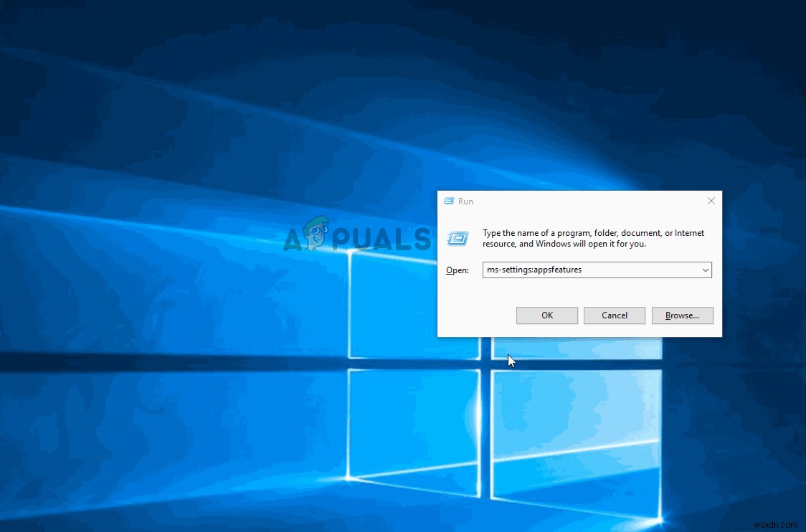806x532 pixels.
Task: Open the title bar system menu via the Run icon
Action: pyautogui.click(x=449, y=201)
